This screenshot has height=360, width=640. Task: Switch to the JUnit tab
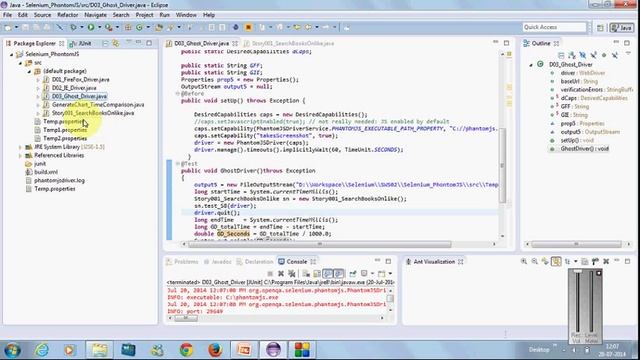[x=81, y=43]
